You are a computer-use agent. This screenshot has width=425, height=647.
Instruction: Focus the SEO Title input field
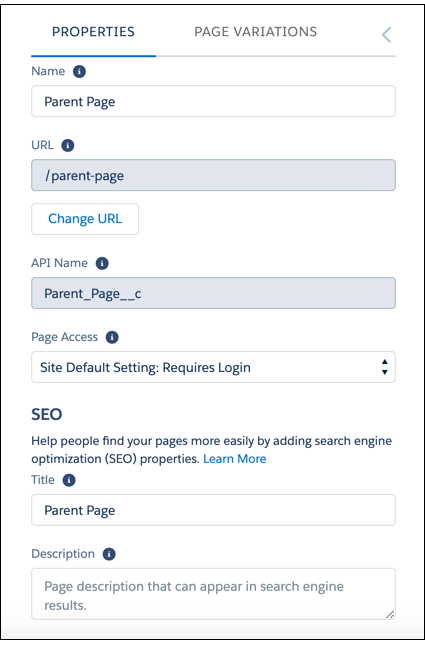pos(213,510)
